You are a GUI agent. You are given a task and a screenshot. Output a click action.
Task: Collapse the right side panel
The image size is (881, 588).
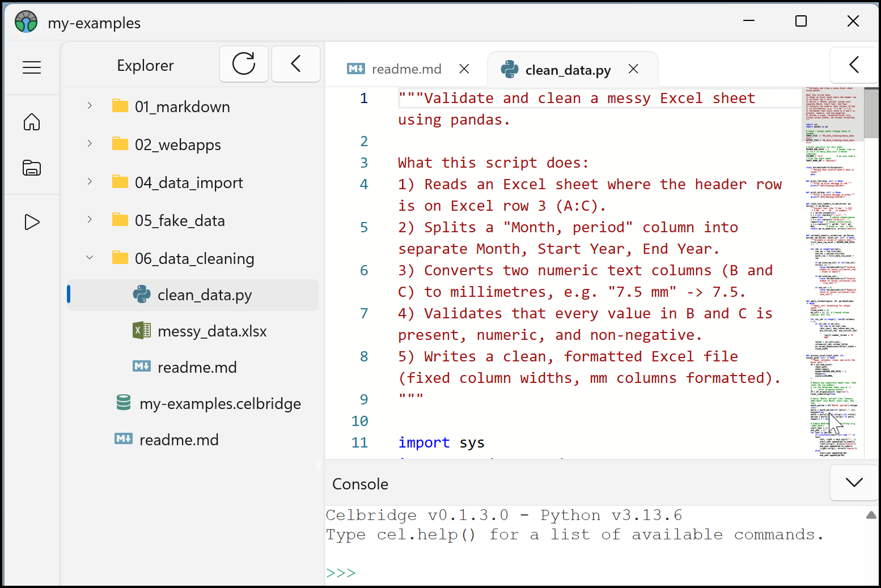pyautogui.click(x=854, y=65)
